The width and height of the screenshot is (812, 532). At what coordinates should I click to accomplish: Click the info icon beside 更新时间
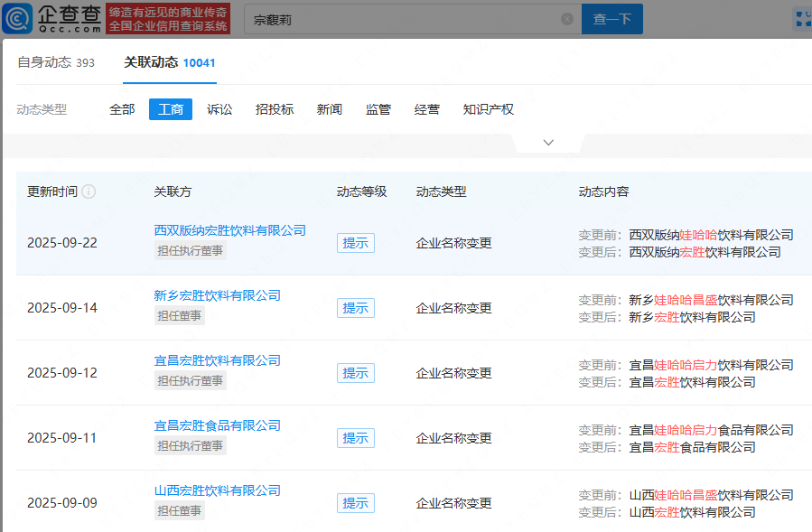click(89, 192)
